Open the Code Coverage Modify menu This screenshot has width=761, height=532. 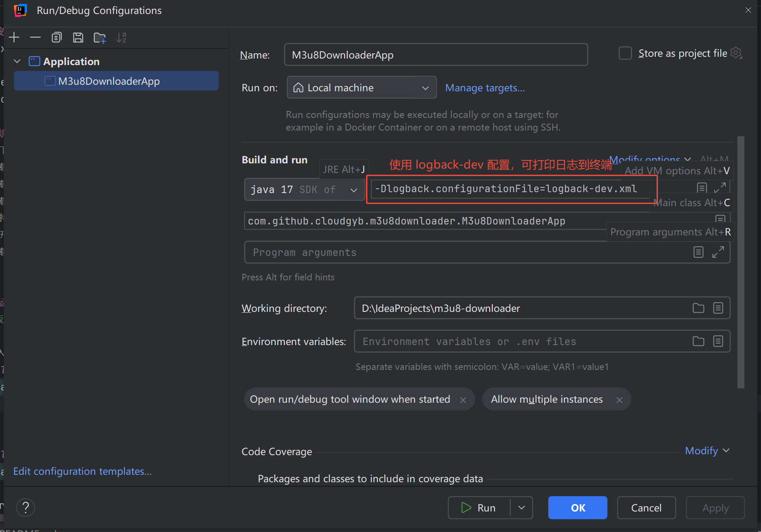pyautogui.click(x=706, y=451)
